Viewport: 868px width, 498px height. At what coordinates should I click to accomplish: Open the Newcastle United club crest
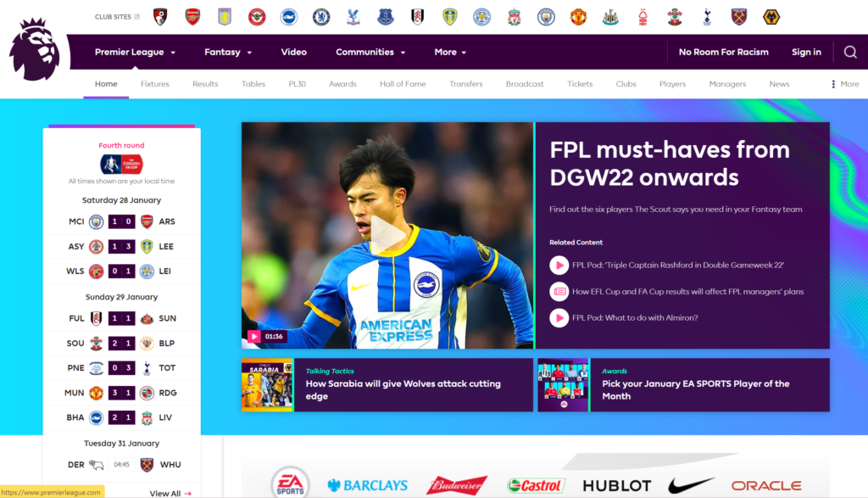coord(610,17)
